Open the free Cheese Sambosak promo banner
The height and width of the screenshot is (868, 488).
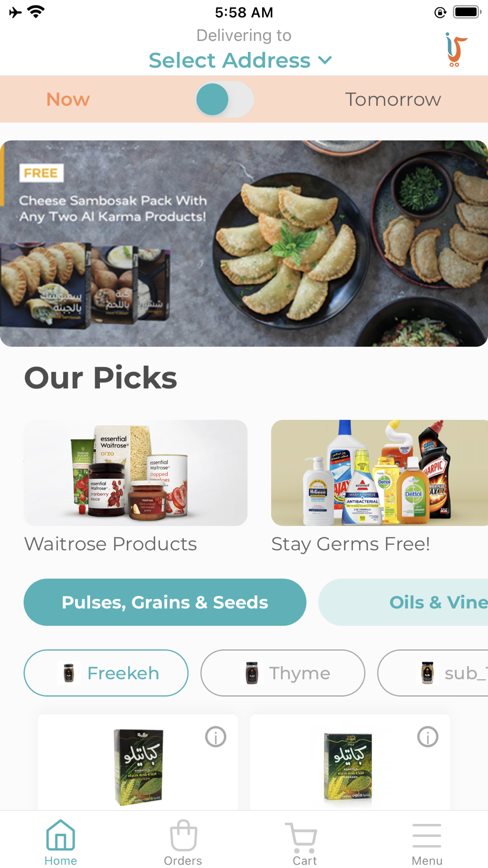[x=244, y=244]
